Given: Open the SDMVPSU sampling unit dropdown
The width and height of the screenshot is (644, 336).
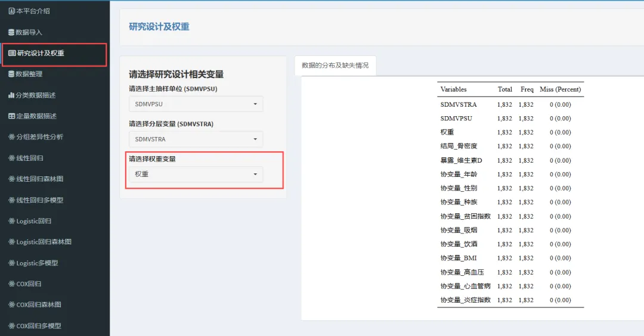Looking at the screenshot, I should [196, 104].
